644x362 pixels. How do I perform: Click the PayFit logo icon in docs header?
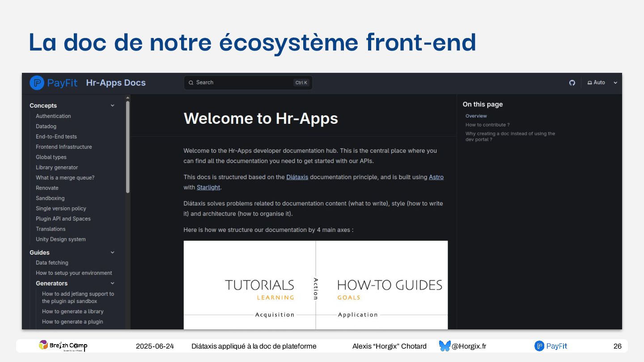tap(37, 83)
